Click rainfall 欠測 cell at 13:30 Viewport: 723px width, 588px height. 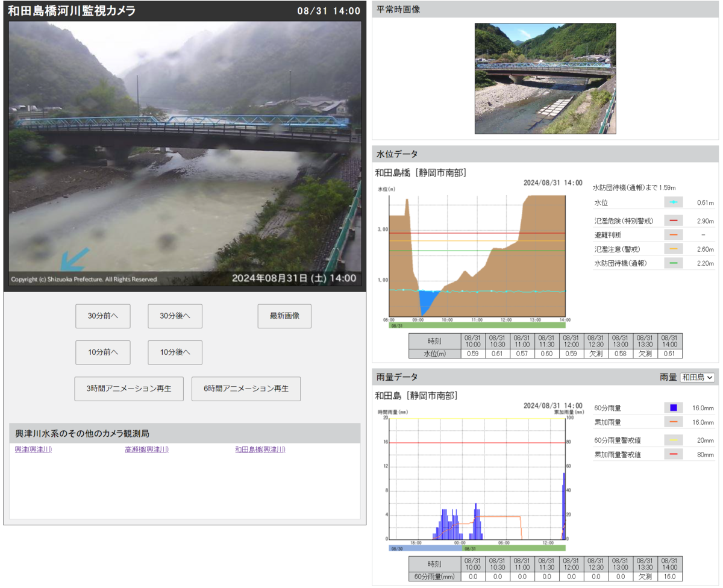tap(645, 576)
